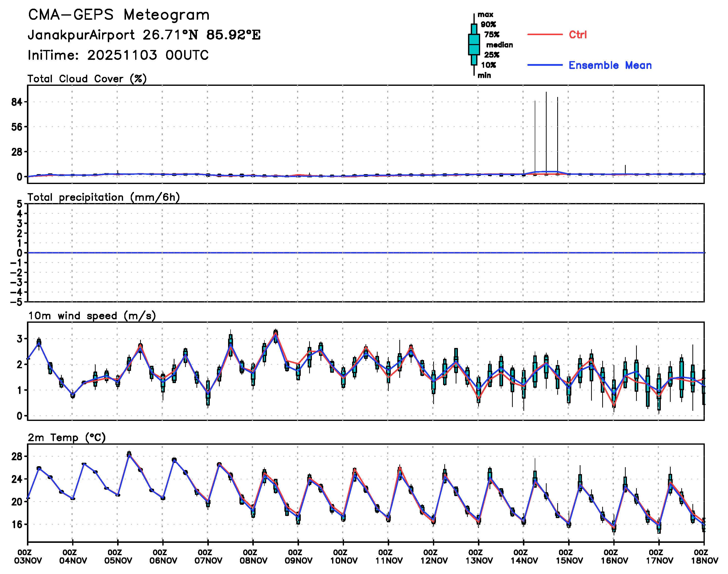
Task: Click the CMA-GEPS Meteogram title
Action: click(x=119, y=15)
